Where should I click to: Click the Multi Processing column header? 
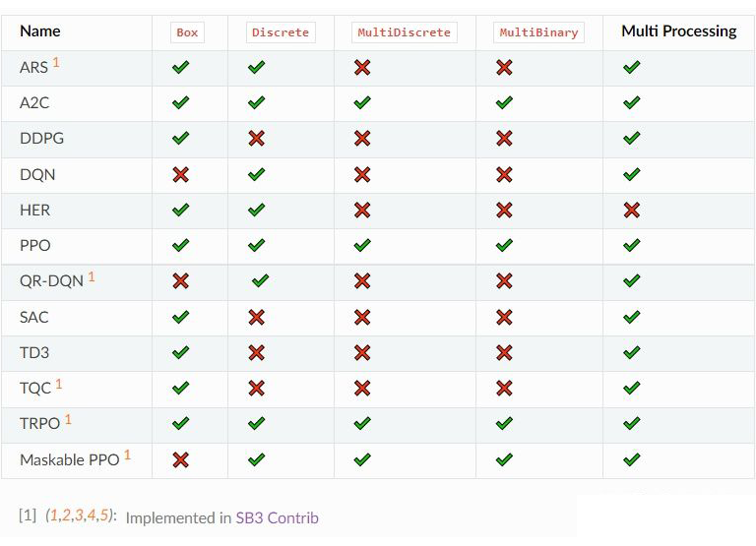678,31
